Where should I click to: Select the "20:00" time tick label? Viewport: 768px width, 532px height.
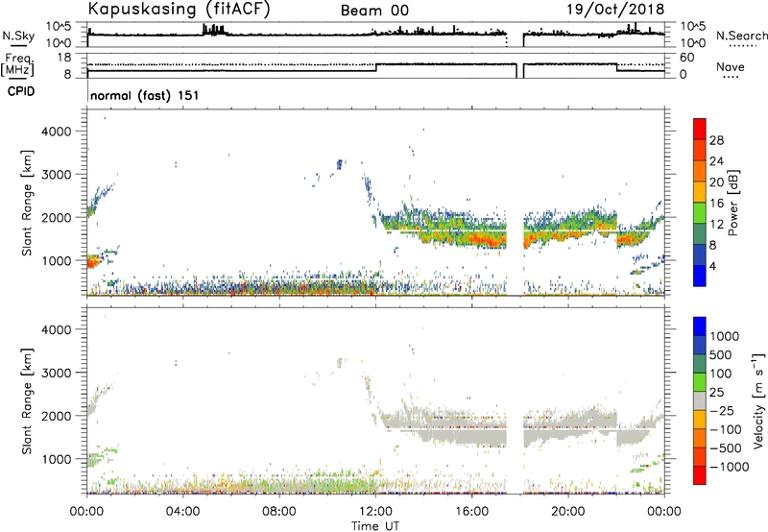[568, 512]
